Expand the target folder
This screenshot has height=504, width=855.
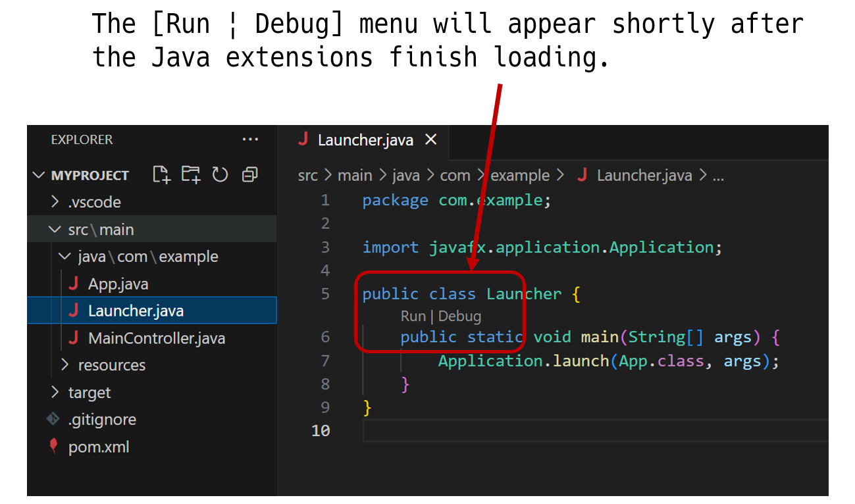(55, 392)
